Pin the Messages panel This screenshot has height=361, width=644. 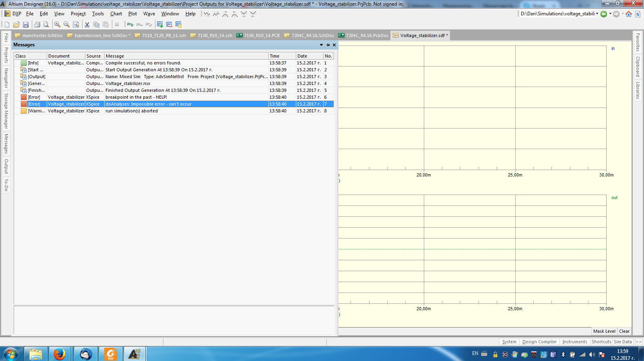[x=328, y=45]
